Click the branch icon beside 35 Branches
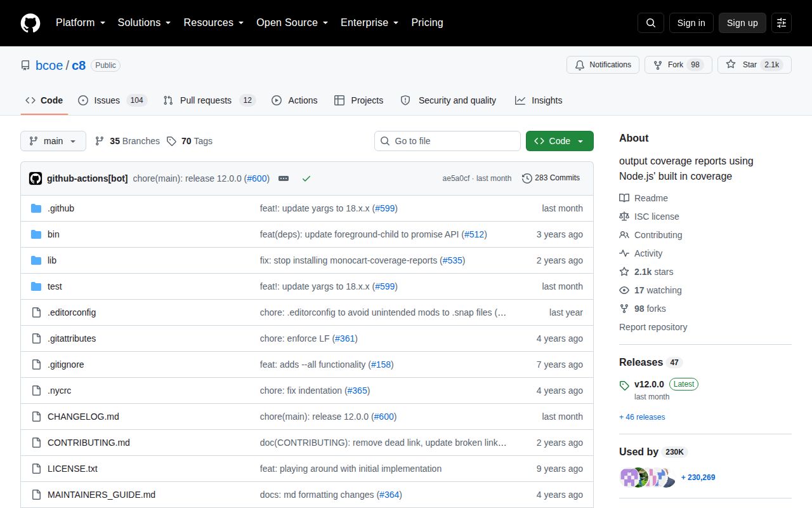Image resolution: width=812 pixels, height=508 pixels. click(100, 141)
